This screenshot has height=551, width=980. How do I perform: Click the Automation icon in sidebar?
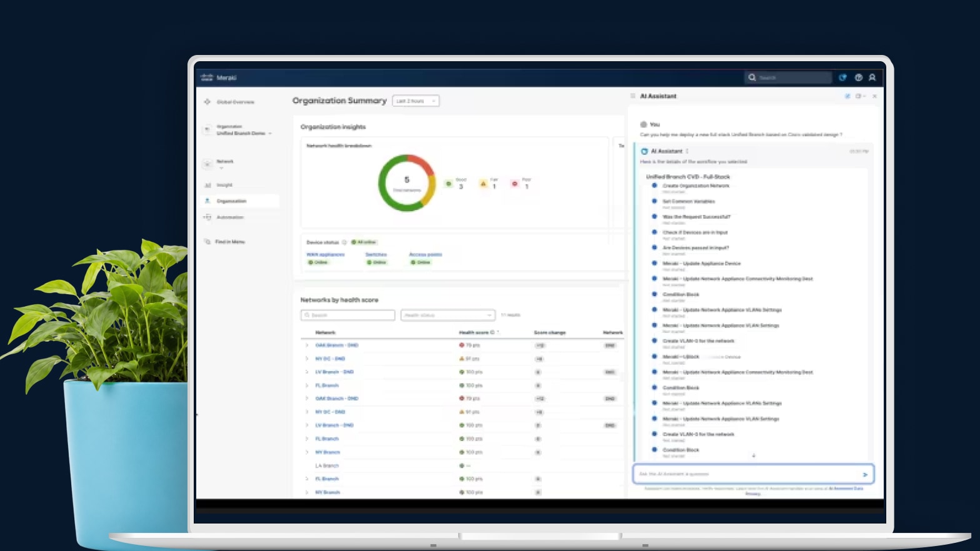pos(207,217)
